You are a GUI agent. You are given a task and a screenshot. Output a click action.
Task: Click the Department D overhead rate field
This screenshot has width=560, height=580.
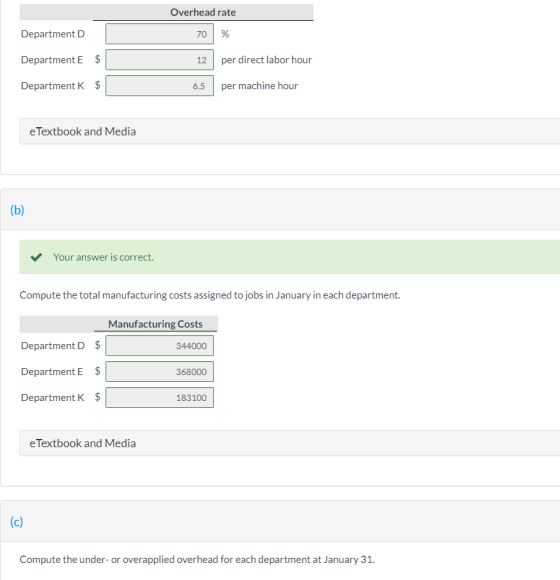(x=159, y=34)
